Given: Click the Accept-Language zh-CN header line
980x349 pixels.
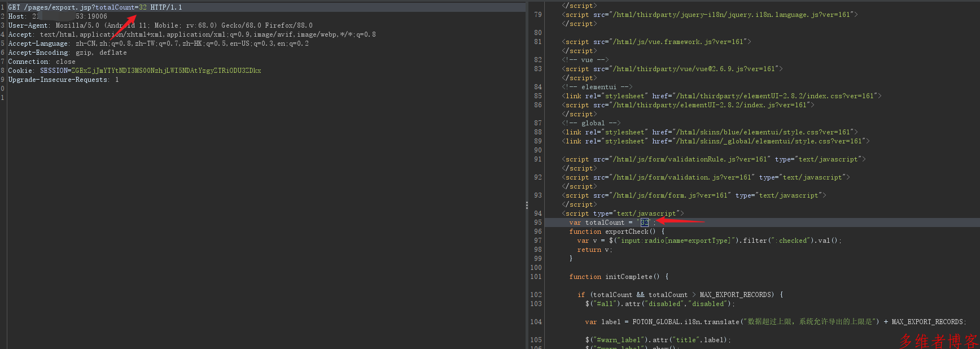Looking at the screenshot, I should [159, 43].
